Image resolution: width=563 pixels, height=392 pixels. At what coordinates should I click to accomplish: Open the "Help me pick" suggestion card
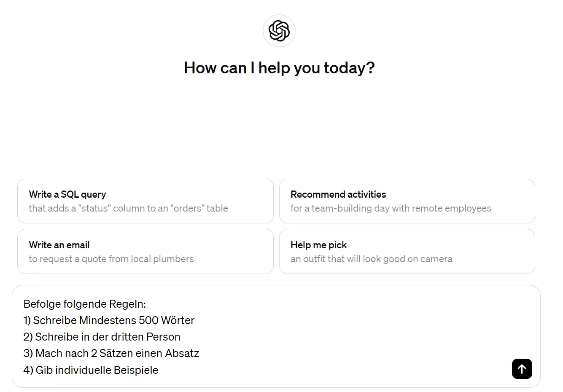pos(407,252)
